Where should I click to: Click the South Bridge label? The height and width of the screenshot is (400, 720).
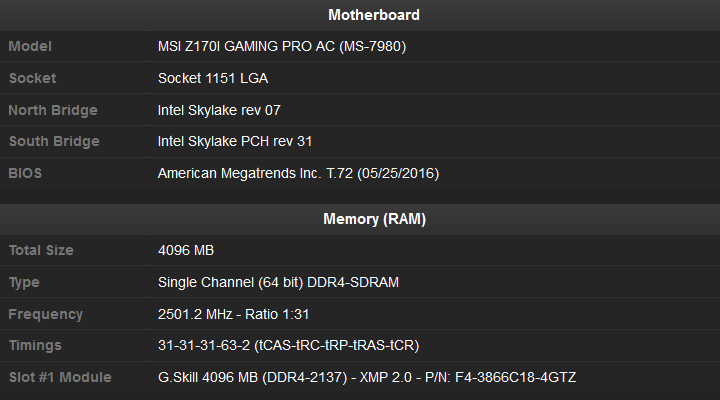[54, 141]
